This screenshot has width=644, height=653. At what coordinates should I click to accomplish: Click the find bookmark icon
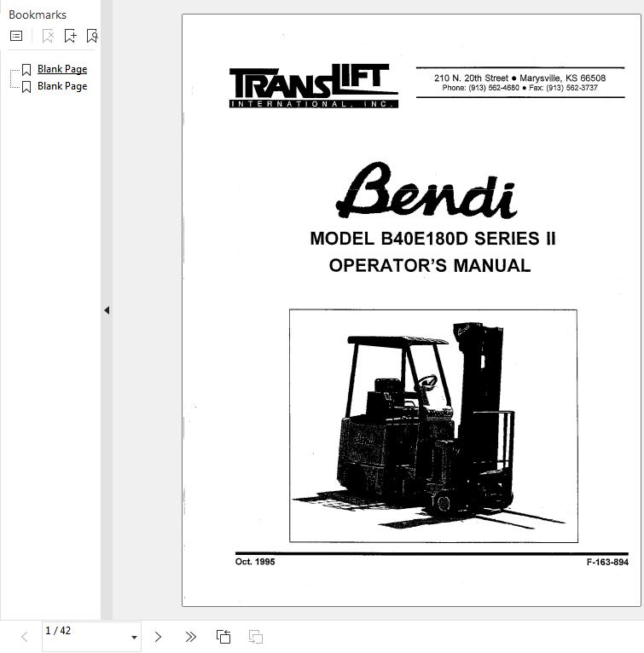coord(92,36)
